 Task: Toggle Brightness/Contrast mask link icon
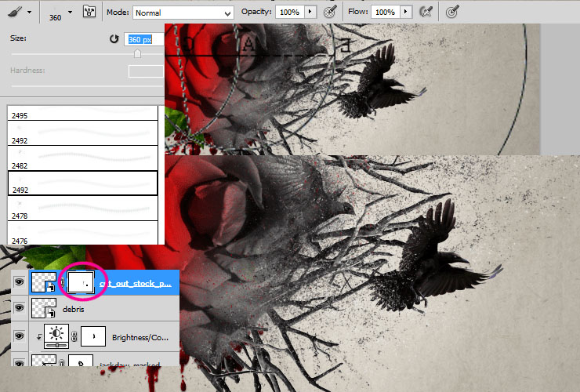[x=74, y=336]
